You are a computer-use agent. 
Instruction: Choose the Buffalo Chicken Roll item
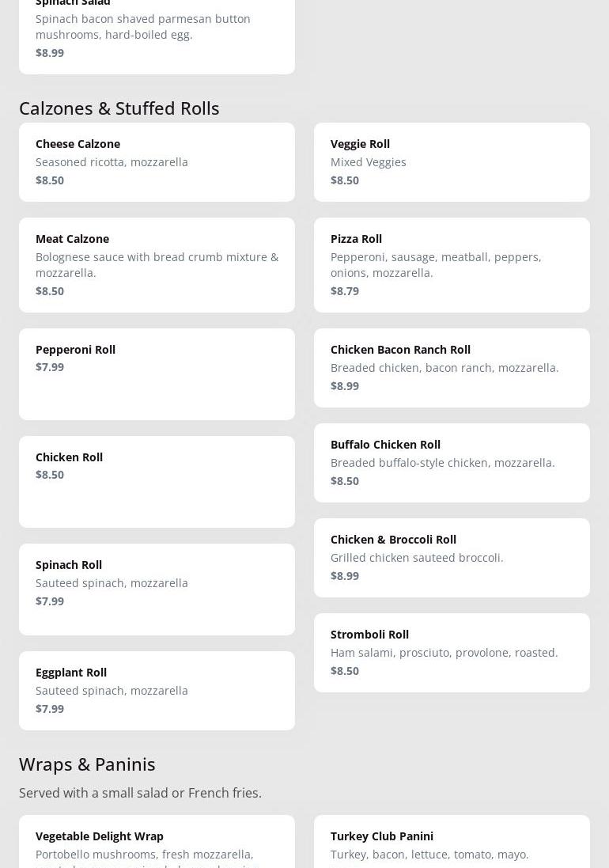tap(452, 462)
